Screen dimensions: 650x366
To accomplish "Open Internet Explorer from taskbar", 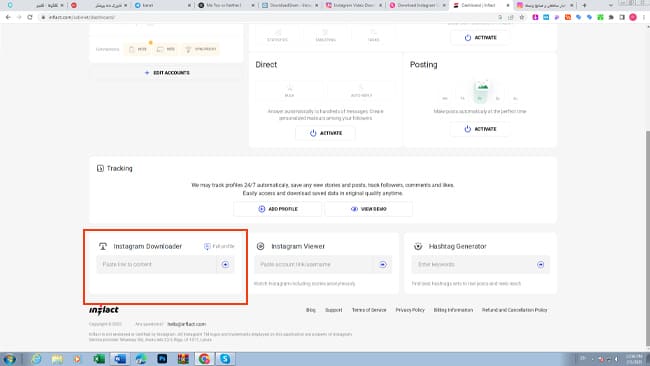I will [36, 359].
